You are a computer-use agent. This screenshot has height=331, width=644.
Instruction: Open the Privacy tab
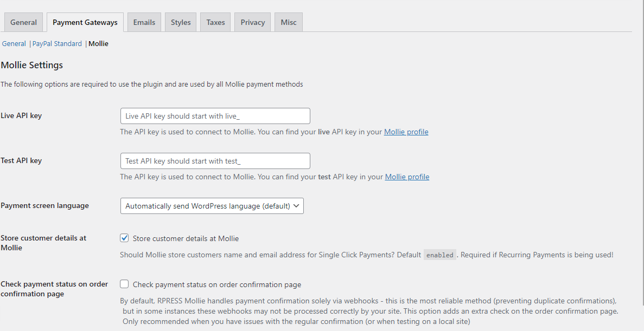(253, 22)
